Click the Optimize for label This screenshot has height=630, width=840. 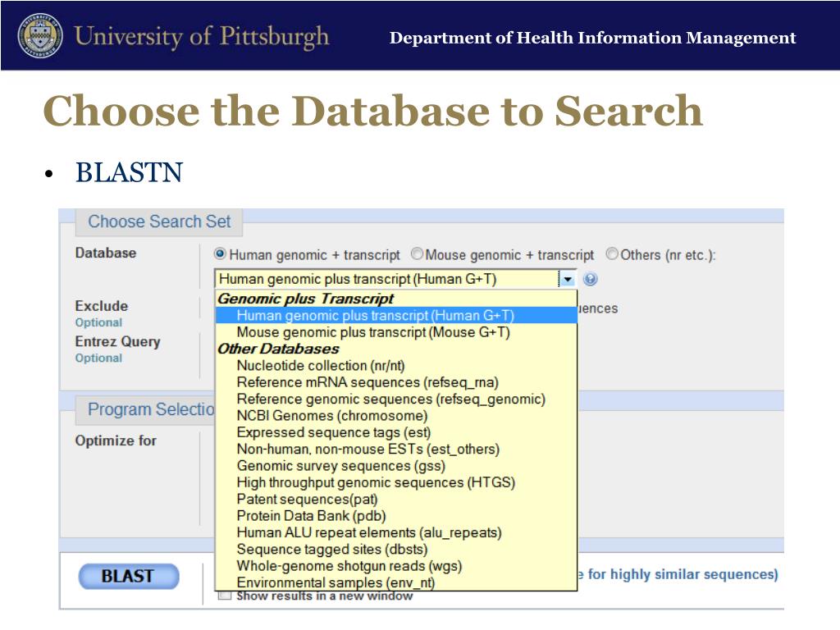116,441
